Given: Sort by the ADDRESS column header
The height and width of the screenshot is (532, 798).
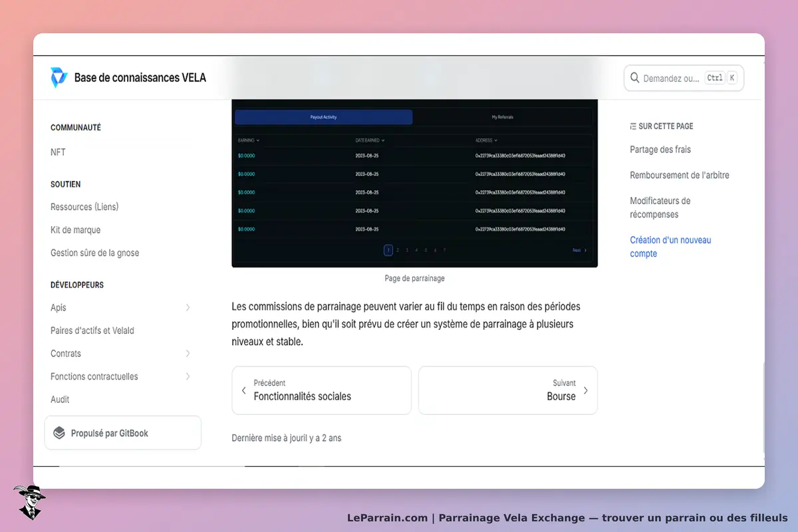Looking at the screenshot, I should 486,140.
